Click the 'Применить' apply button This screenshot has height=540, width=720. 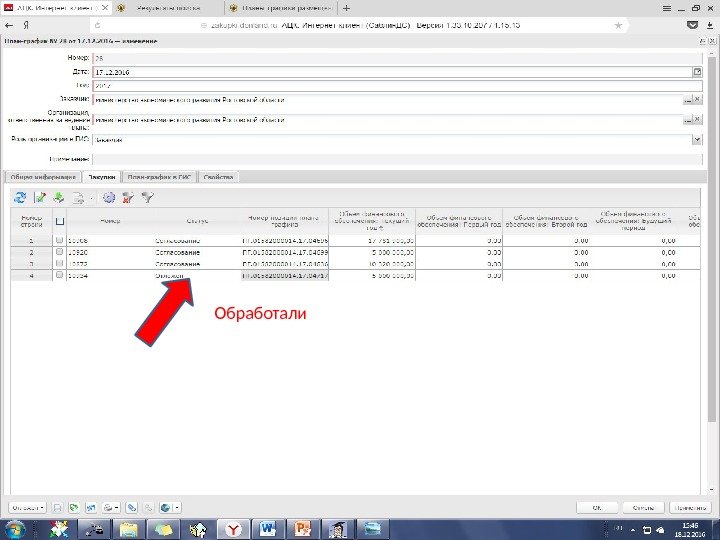[x=691, y=507]
